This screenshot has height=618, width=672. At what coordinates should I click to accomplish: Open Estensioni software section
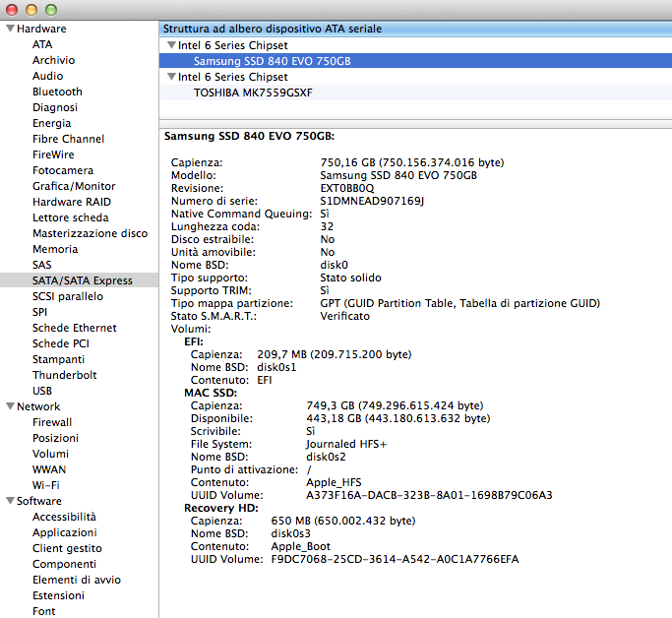(x=58, y=595)
